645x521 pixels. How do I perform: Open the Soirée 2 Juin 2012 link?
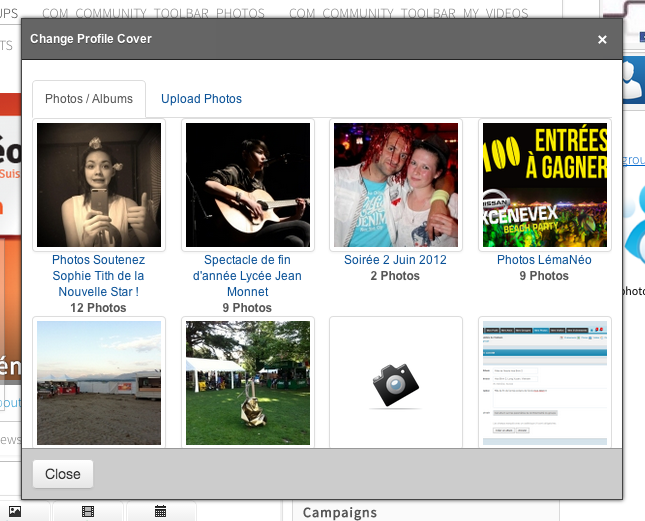point(395,260)
